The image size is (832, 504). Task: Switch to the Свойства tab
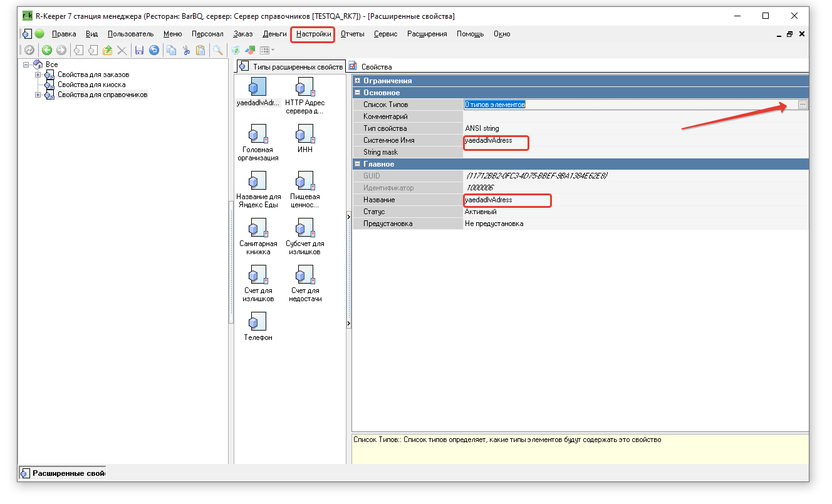pyautogui.click(x=376, y=67)
